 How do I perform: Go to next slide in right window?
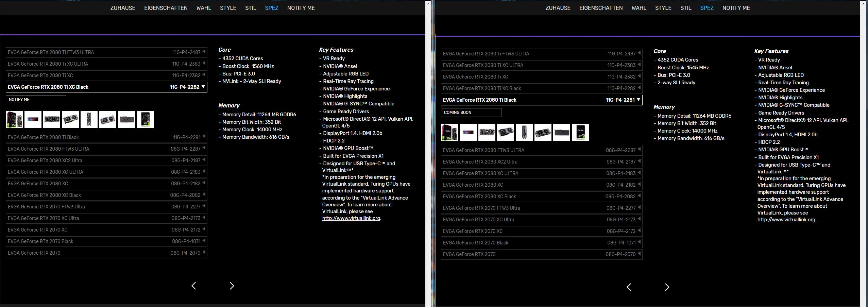[667, 287]
